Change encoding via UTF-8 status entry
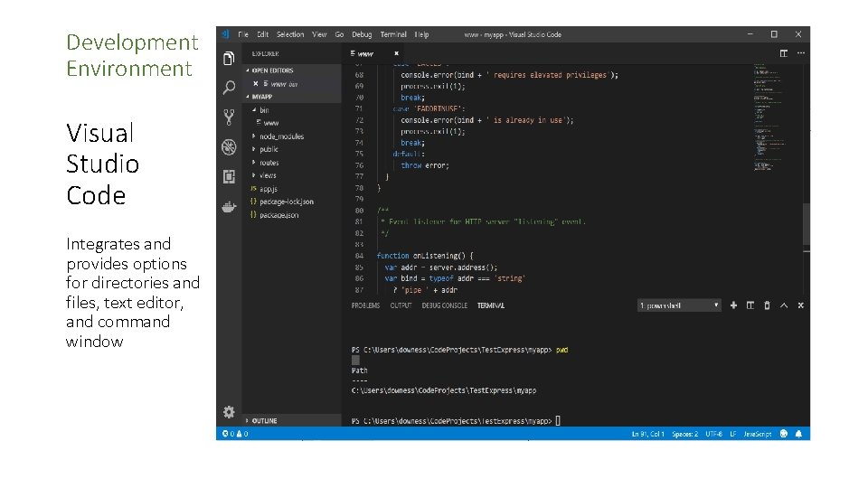 pos(713,434)
